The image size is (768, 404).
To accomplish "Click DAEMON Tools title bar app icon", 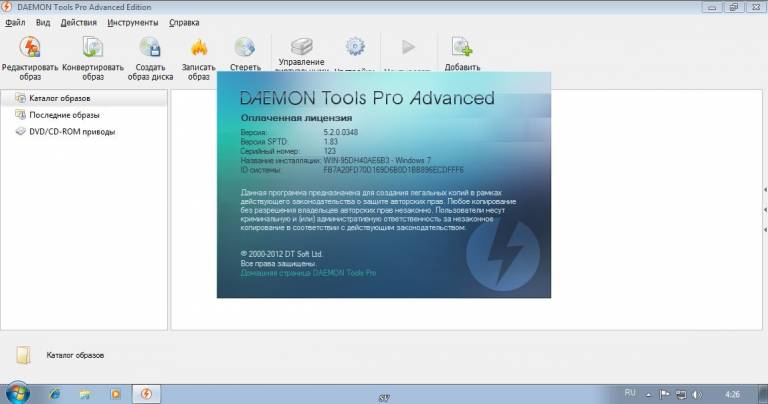I will point(7,7).
